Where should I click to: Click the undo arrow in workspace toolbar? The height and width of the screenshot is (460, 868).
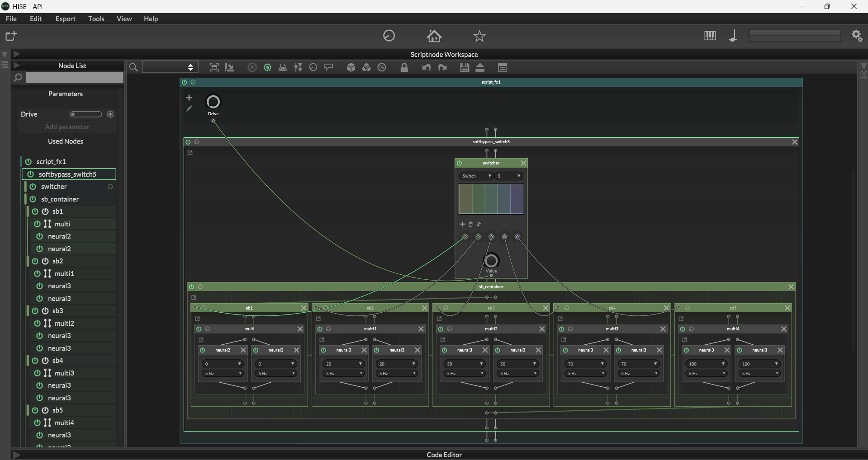point(426,67)
